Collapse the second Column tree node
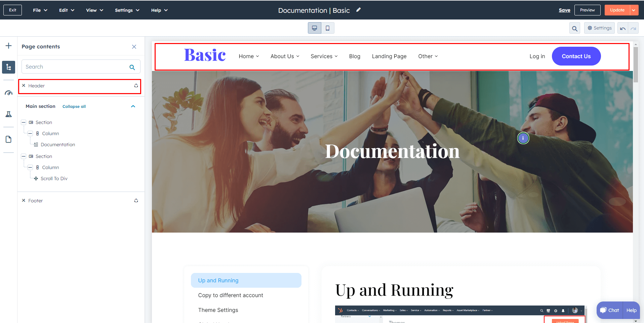This screenshot has height=323, width=644. pyautogui.click(x=30, y=167)
